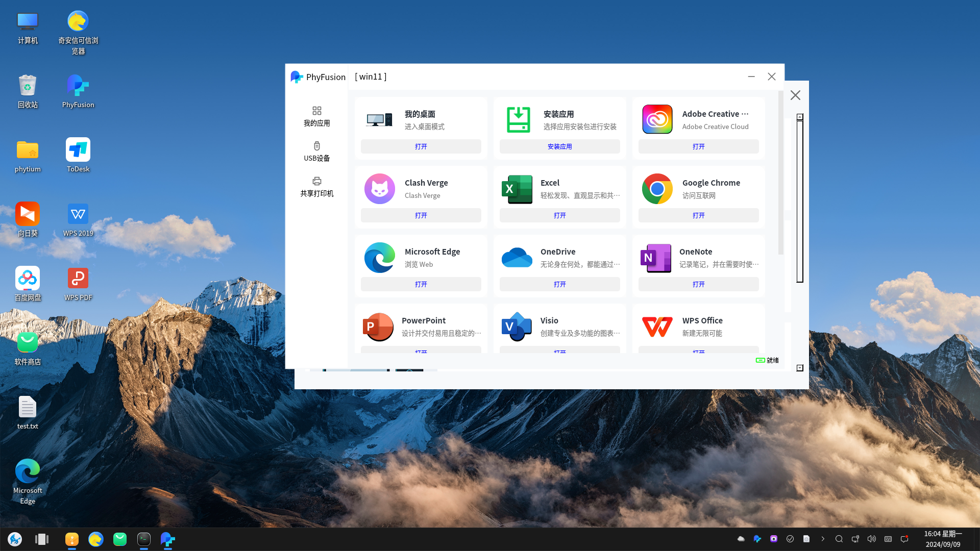Viewport: 980px width, 551px height.
Task: Click the PowerPoint app icon
Action: (378, 327)
